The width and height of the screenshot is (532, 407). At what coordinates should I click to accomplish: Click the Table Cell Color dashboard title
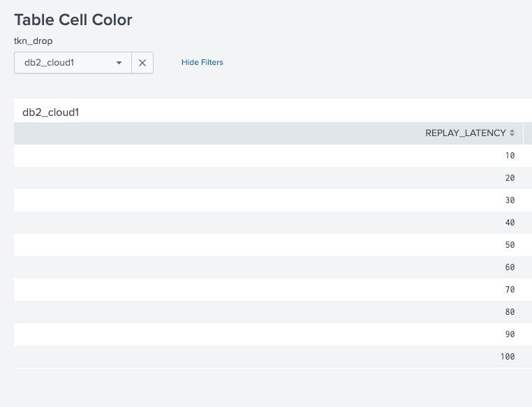pyautogui.click(x=73, y=20)
